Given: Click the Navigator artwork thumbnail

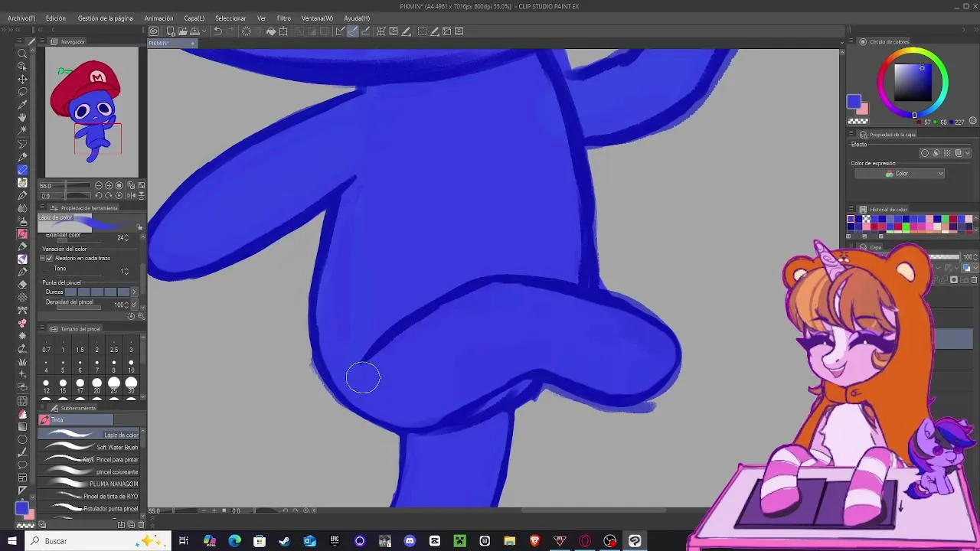Looking at the screenshot, I should click(92, 112).
